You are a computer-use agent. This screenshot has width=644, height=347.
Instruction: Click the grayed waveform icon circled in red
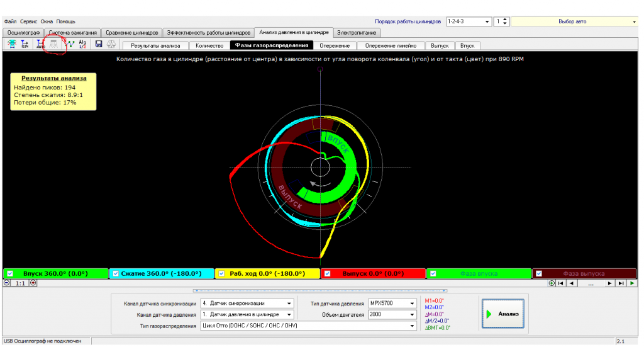(54, 44)
